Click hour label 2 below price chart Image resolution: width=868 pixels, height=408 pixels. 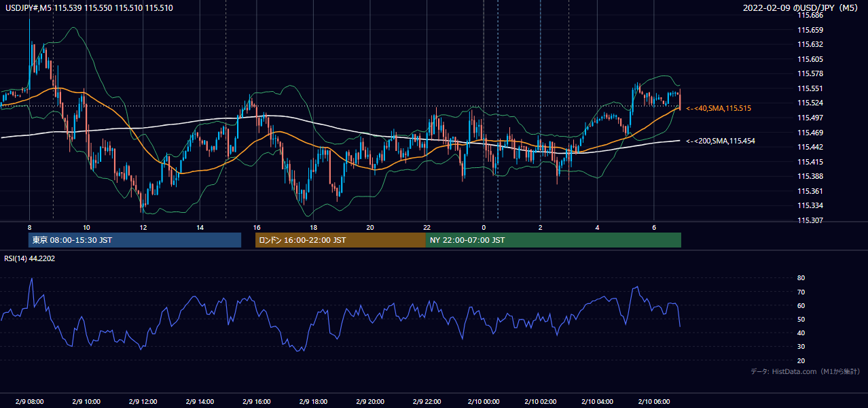(540, 227)
